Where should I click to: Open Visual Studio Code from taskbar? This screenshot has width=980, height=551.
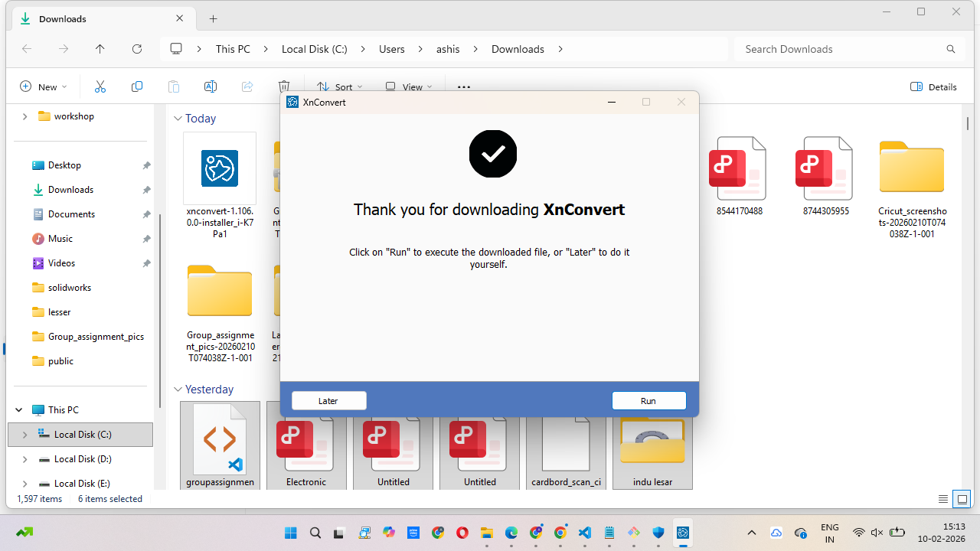click(584, 533)
